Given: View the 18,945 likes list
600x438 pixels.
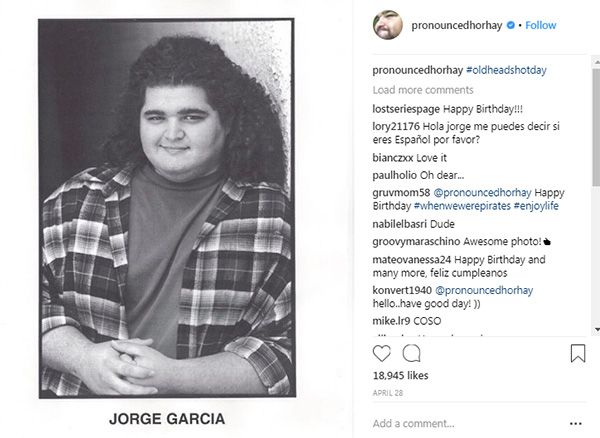Looking at the screenshot, I should click(x=400, y=376).
